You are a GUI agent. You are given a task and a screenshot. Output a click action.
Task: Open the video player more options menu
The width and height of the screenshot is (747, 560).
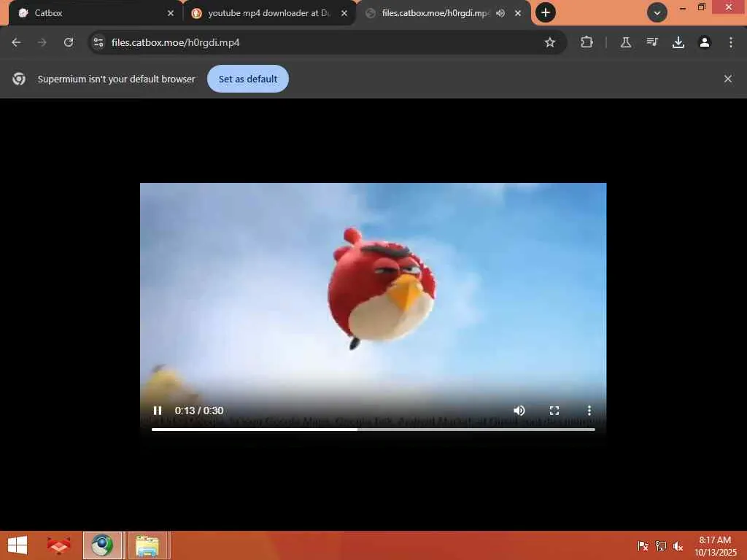point(589,411)
